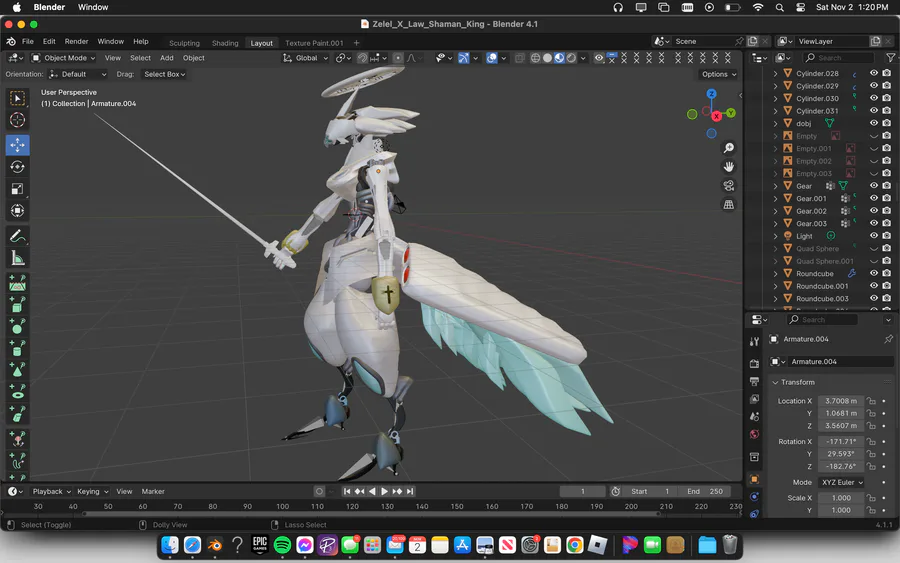Image resolution: width=900 pixels, height=563 pixels.
Task: Switch to Texture Paint.001 workspace tab
Action: [314, 43]
